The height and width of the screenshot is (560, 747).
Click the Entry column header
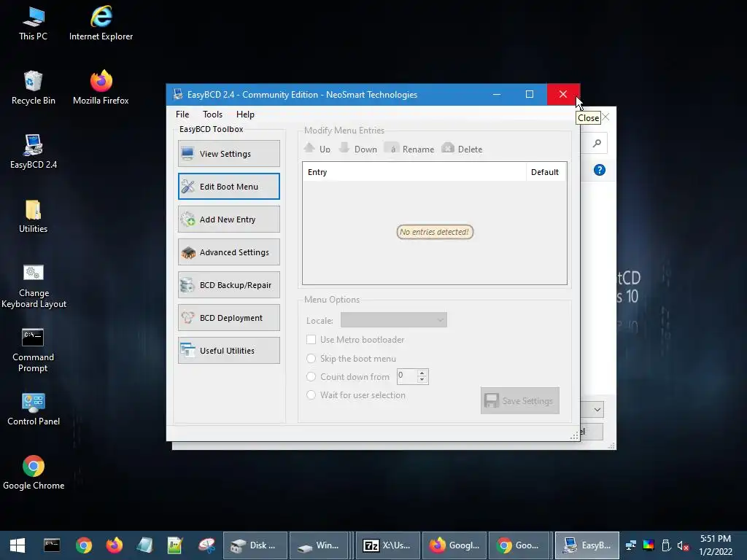point(414,172)
